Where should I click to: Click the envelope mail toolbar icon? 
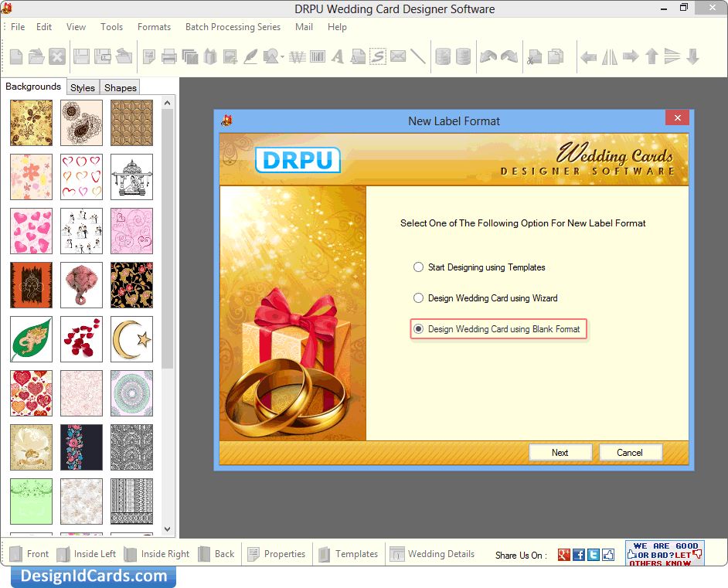pos(398,56)
